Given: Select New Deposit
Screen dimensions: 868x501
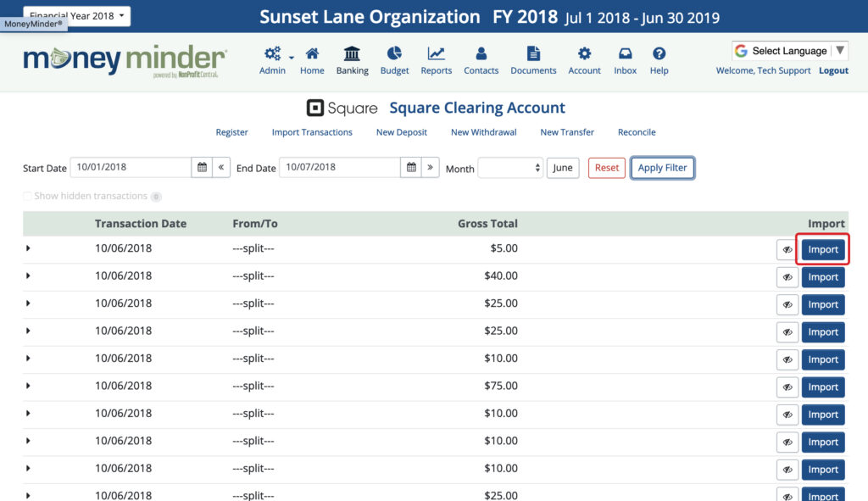Looking at the screenshot, I should tap(401, 132).
